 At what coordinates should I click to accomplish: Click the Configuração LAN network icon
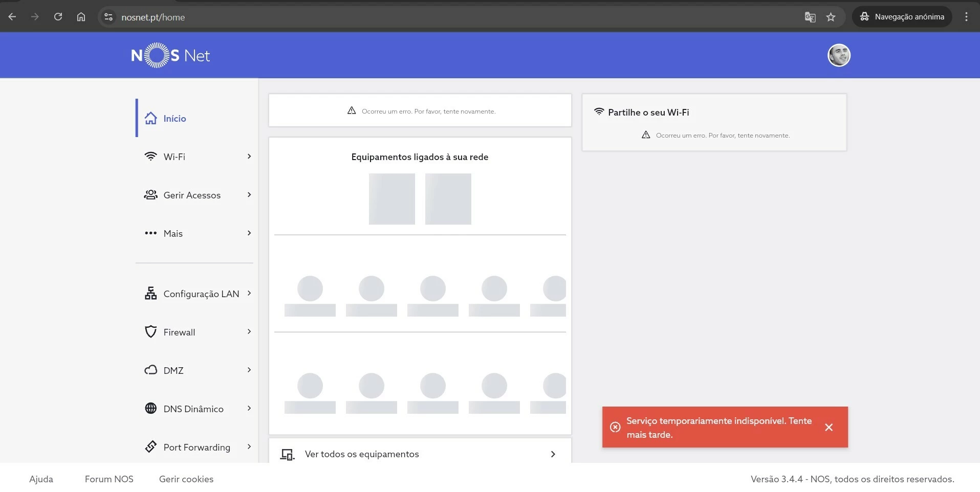(150, 294)
